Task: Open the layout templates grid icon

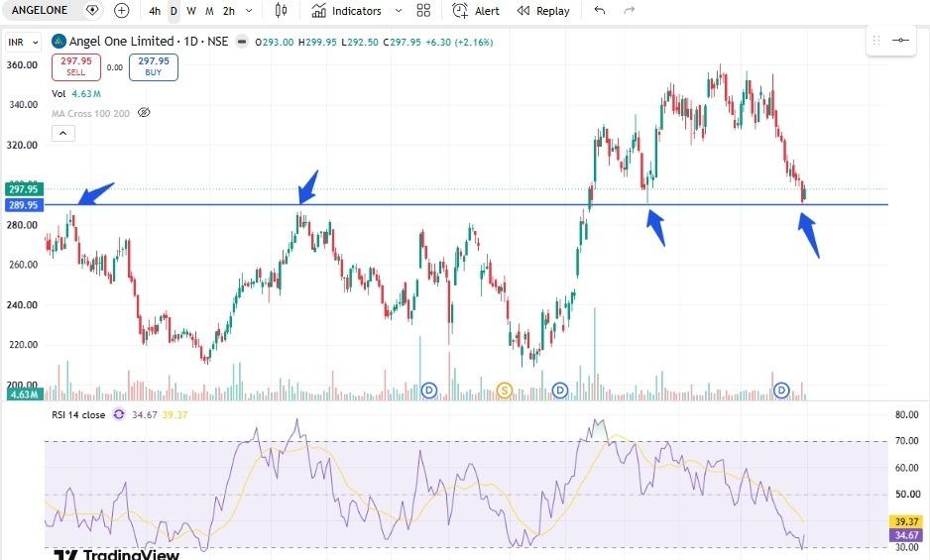Action: click(x=423, y=11)
